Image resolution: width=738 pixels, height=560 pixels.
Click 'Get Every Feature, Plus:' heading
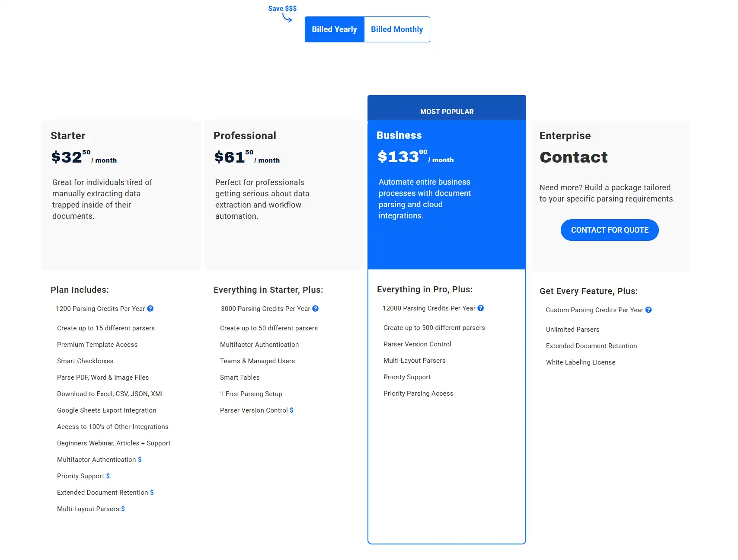click(589, 291)
